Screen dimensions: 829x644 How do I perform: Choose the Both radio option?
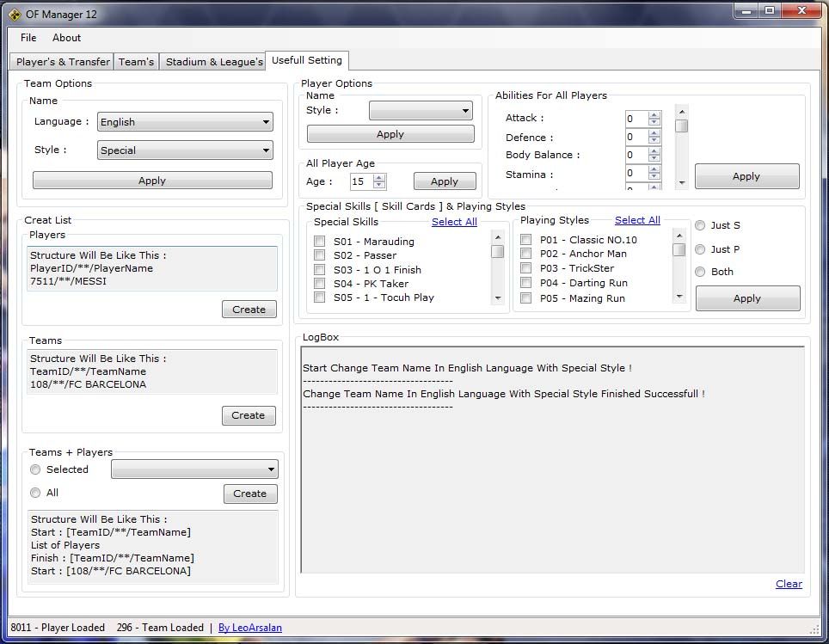click(x=701, y=272)
